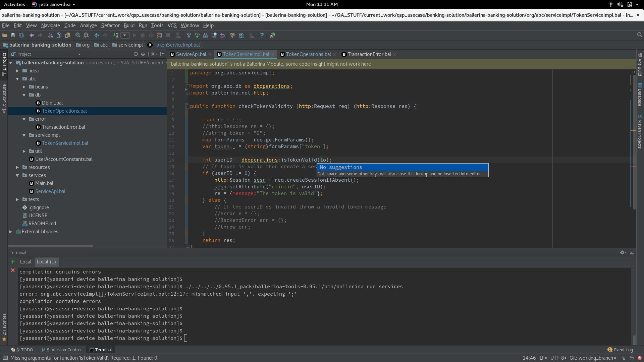Expand the tests folder in the project tree
This screenshot has height=362, width=644.
[17, 199]
